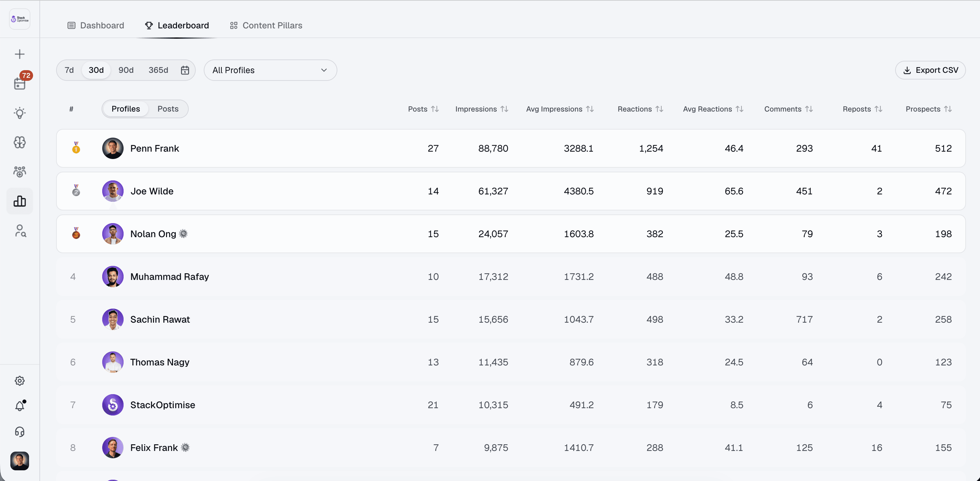Open the bar chart analytics icon
This screenshot has width=980, height=481.
click(20, 201)
